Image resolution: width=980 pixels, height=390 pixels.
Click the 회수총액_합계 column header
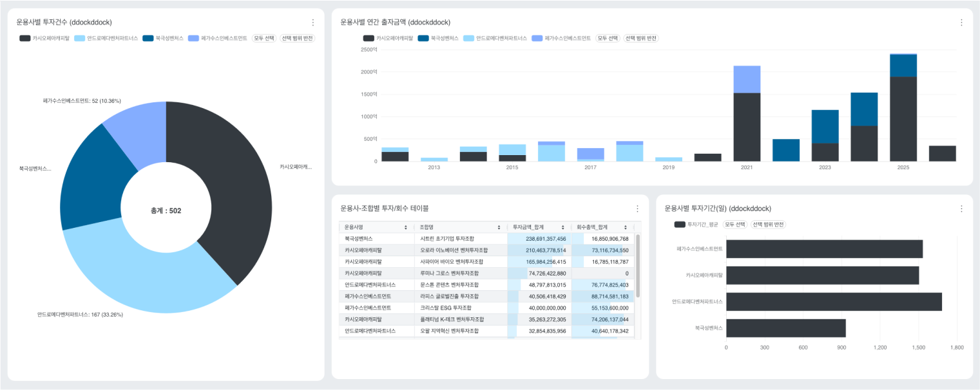602,227
